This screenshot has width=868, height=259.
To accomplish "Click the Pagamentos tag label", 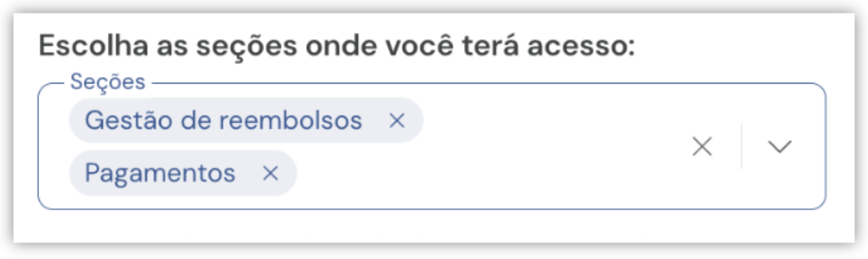I will pyautogui.click(x=160, y=173).
